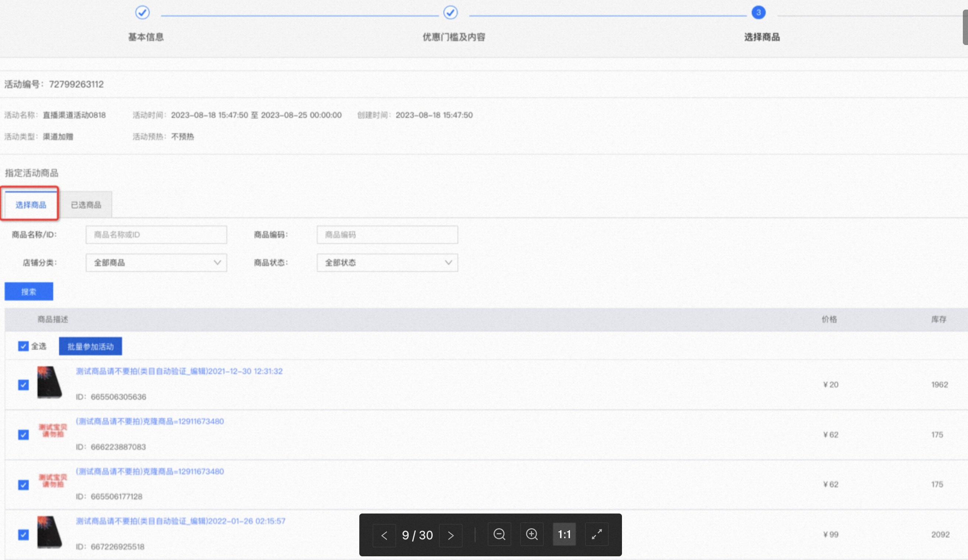
Task: Click the price ¥20
Action: (x=830, y=384)
